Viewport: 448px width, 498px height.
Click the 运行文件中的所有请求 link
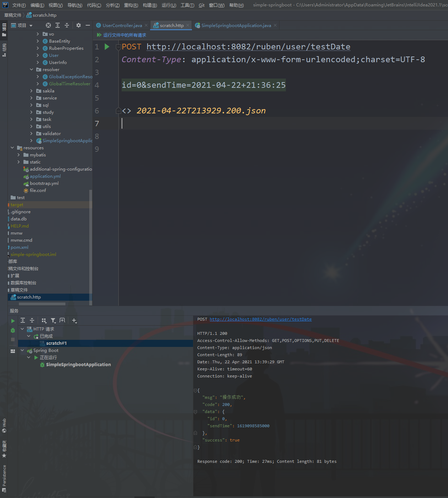[x=124, y=35]
